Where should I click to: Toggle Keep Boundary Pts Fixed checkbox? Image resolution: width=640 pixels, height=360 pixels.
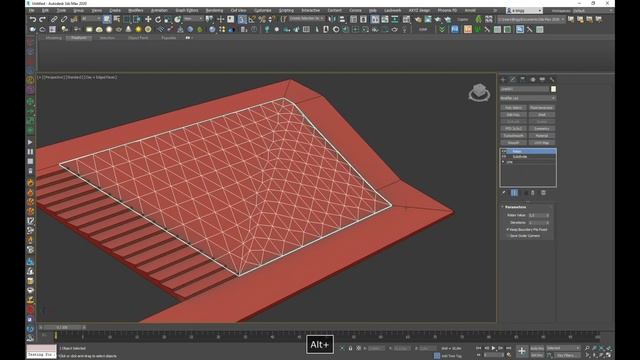(x=508, y=229)
